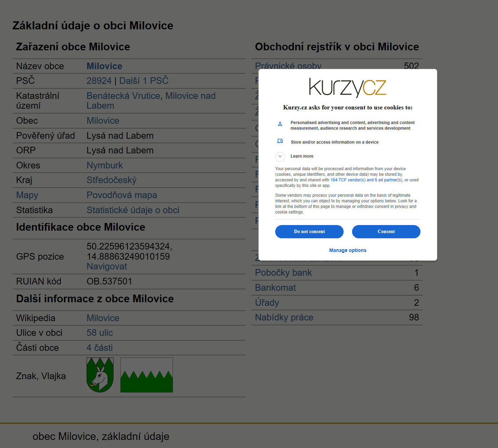The width and height of the screenshot is (498, 448).
Task: Open Statistické údaje o obci link
Action: 133,210
